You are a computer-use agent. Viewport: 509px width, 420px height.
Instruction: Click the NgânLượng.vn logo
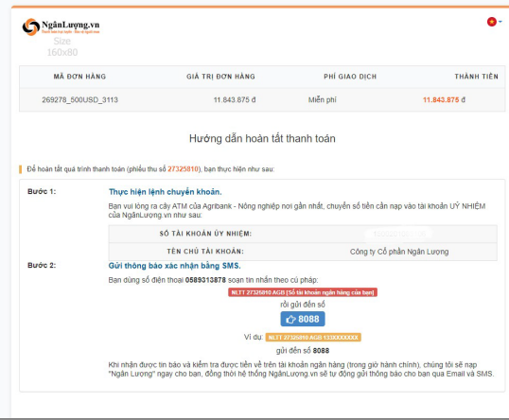[61, 26]
